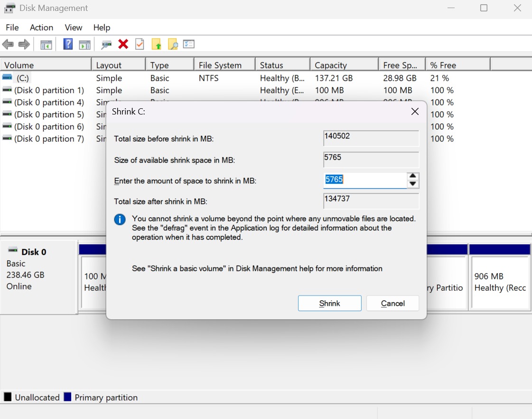Sort by the Free Space column header
This screenshot has width=532, height=419.
click(x=402, y=65)
